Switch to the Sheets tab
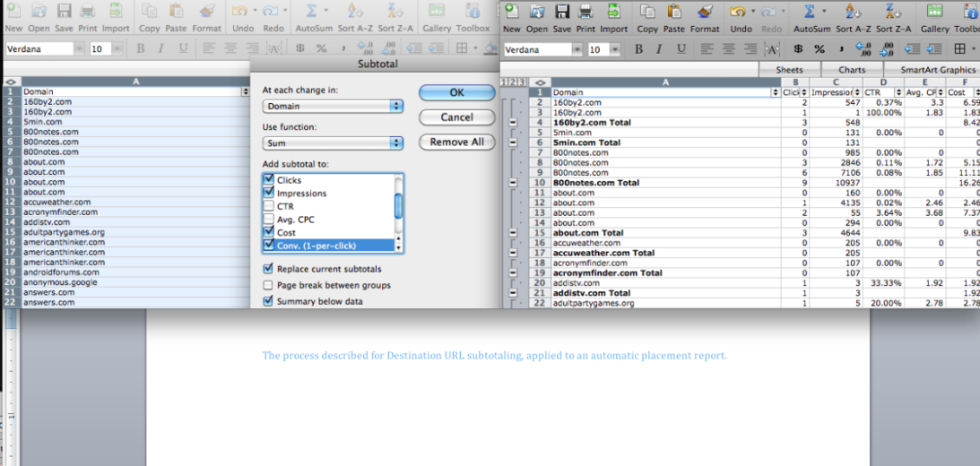This screenshot has height=466, width=980. point(789,70)
